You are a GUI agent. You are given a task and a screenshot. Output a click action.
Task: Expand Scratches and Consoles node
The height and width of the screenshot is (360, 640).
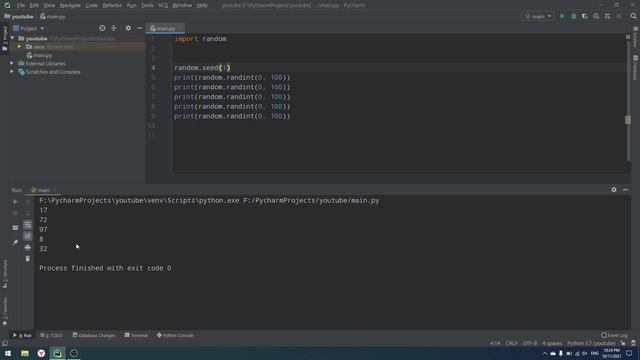12,72
